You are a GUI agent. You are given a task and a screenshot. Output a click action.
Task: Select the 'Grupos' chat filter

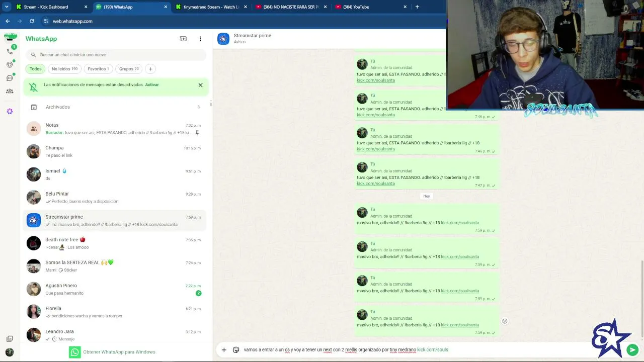[129, 69]
